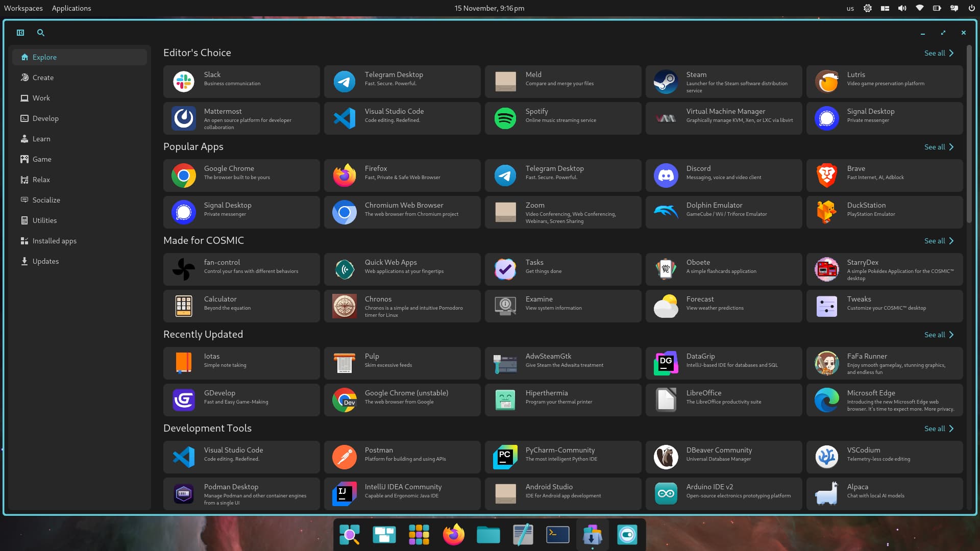Screen dimensions: 980x551
Task: Click the Steam app icon
Action: click(666, 82)
